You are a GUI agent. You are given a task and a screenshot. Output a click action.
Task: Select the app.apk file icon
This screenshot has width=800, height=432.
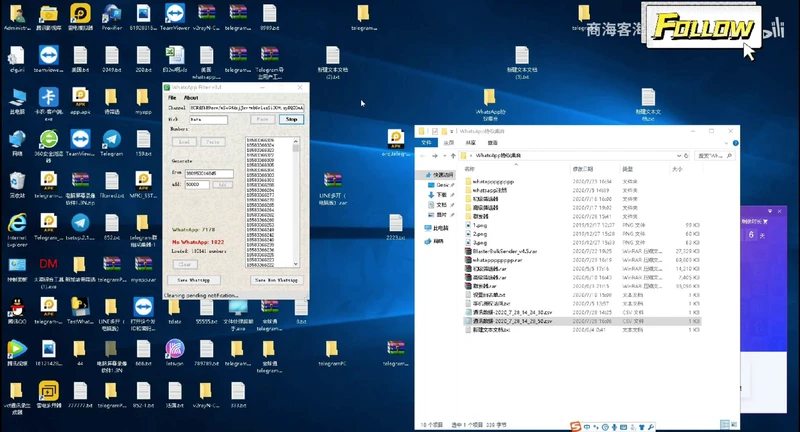80,100
